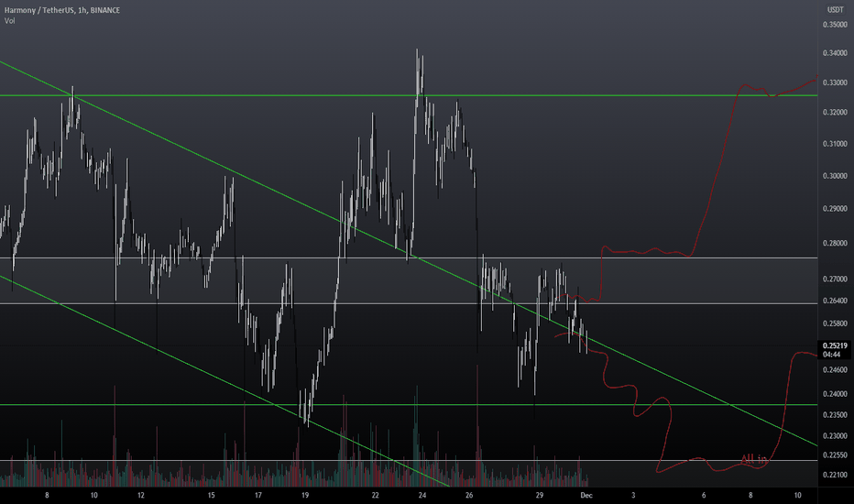Select the 0.30000 price axis label

(835, 176)
